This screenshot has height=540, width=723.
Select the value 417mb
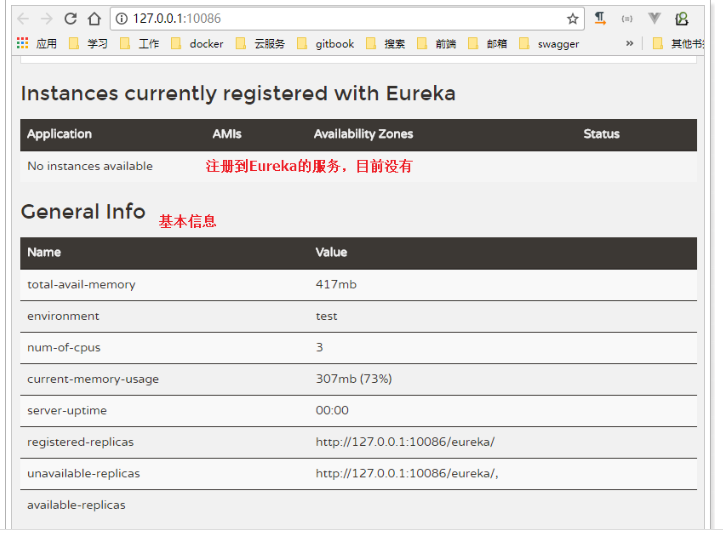(336, 285)
